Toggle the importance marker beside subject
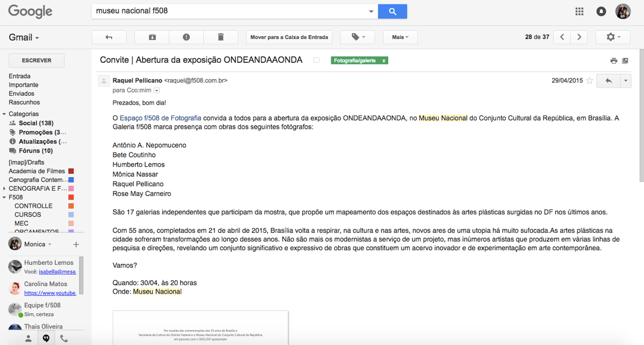This screenshot has height=345, width=644. point(317,60)
